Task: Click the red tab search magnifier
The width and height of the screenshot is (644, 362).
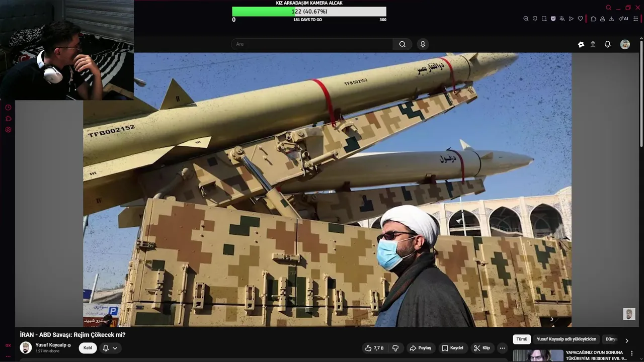Action: pyautogui.click(x=608, y=8)
